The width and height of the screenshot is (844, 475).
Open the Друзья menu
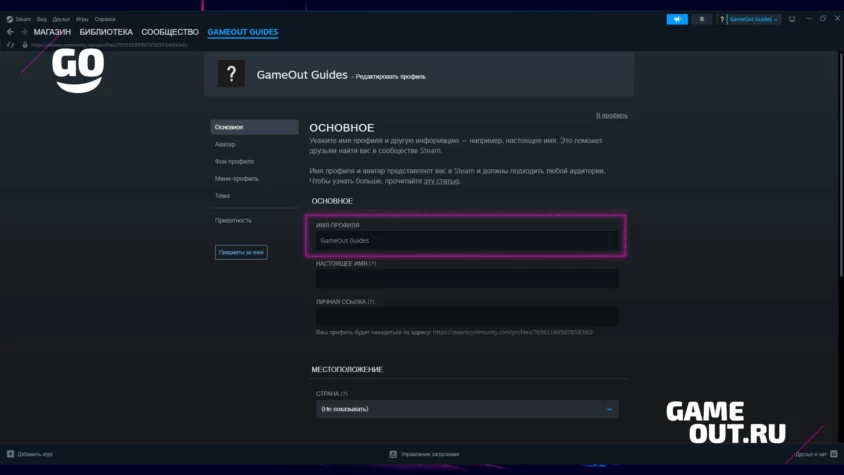(x=61, y=19)
